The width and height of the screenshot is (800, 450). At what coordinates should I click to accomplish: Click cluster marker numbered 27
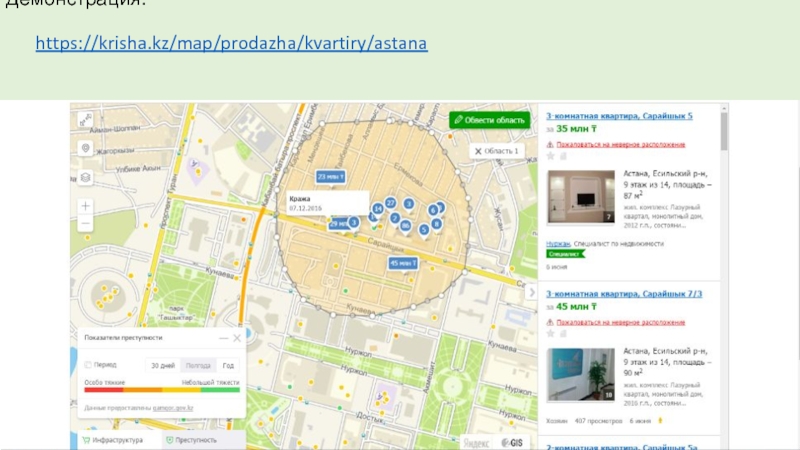point(390,203)
